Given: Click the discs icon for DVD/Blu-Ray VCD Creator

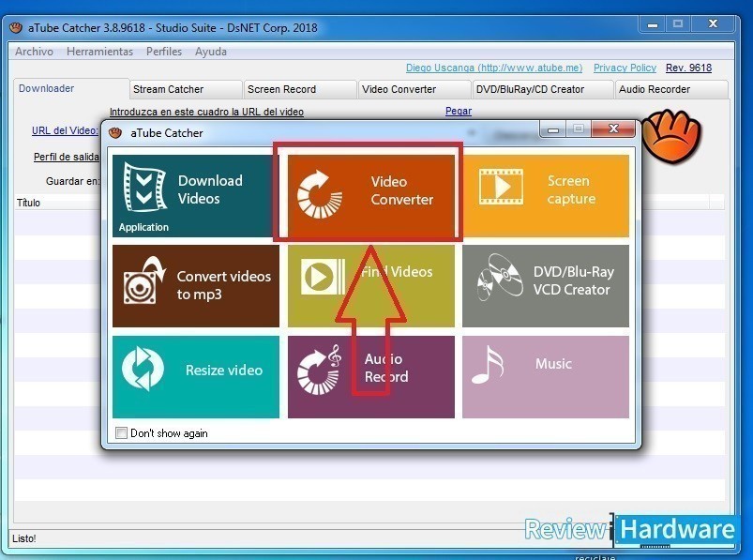Looking at the screenshot, I should pos(500,277).
